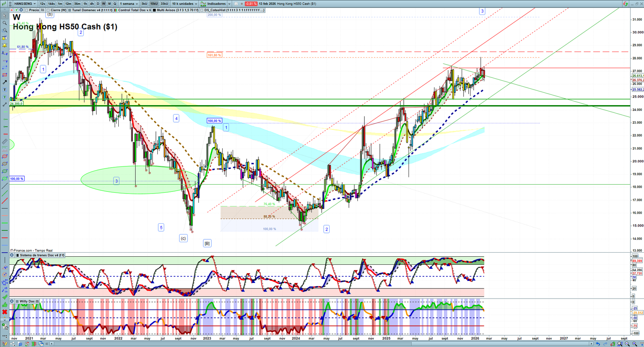Open the Indicadores panel

214,4
